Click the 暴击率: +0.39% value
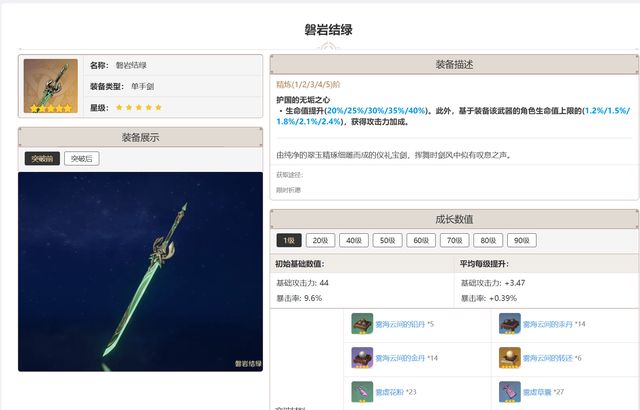Viewport: 640px width, 410px height. pos(489,298)
